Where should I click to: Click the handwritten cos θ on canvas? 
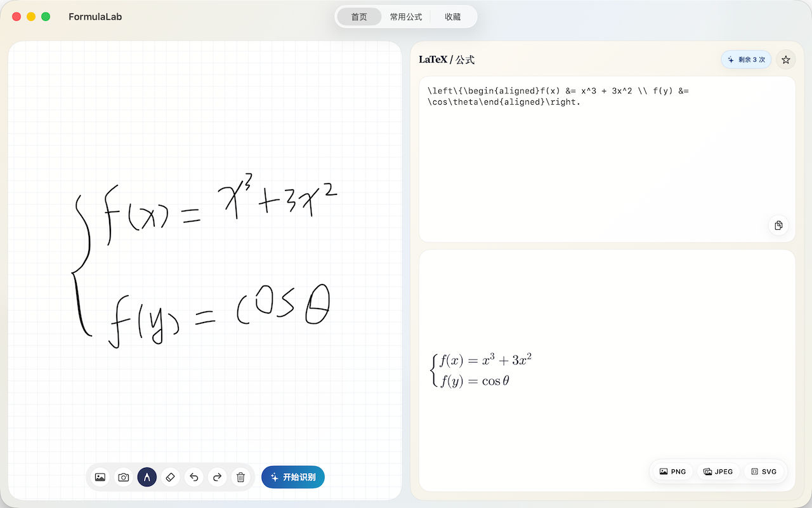tap(284, 307)
